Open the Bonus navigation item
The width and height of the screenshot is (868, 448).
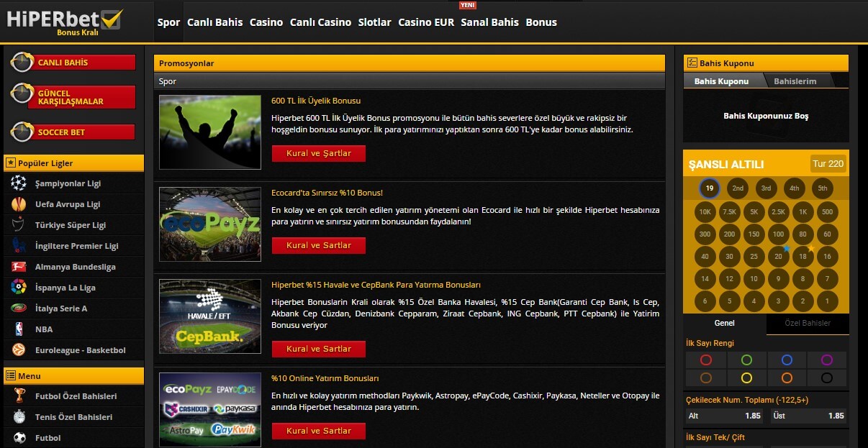[541, 22]
